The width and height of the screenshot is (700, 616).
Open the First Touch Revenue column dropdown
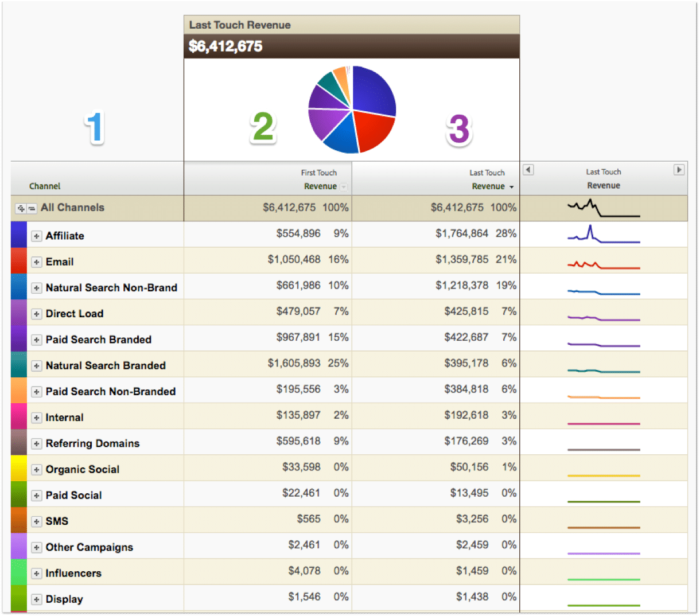[344, 187]
